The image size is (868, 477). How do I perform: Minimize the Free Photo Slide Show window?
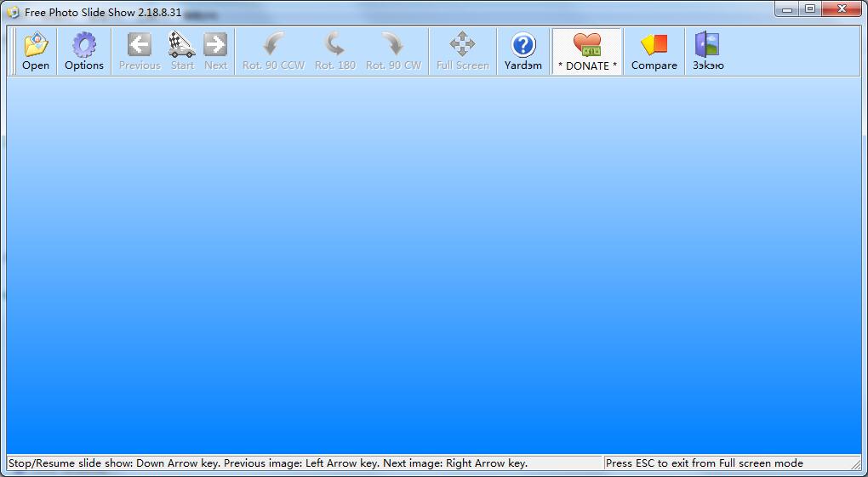(x=786, y=9)
